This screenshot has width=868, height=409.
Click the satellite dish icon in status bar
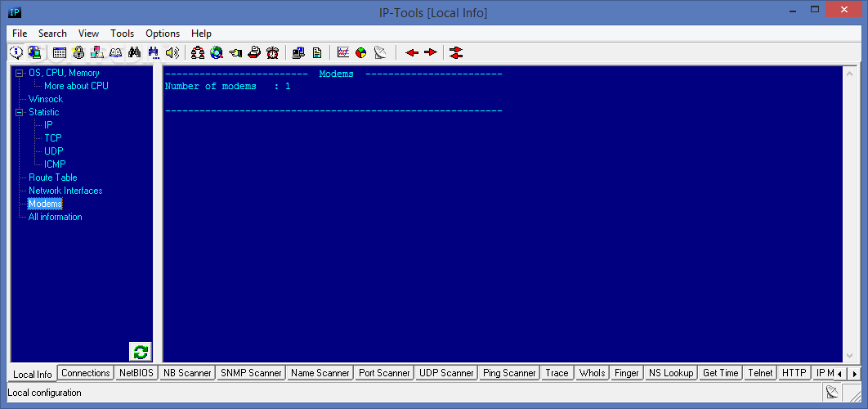click(x=832, y=393)
